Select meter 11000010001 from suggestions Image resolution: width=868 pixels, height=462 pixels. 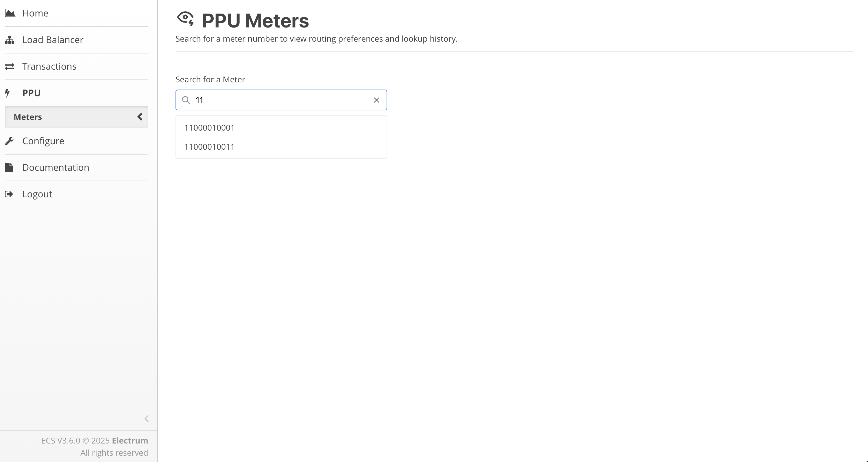(x=209, y=128)
